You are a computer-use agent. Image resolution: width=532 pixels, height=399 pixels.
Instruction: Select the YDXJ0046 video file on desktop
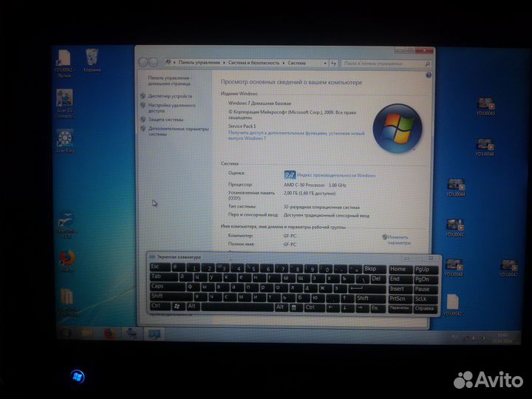485,147
